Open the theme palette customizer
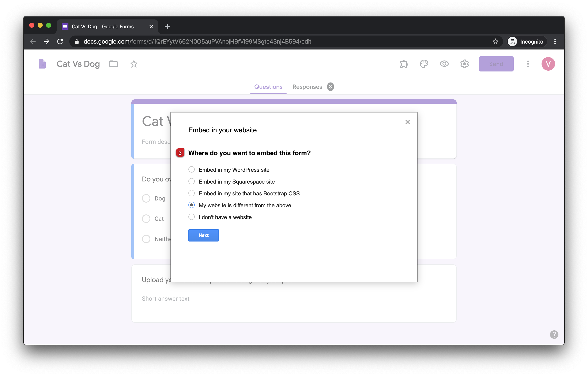Viewport: 588px width, 376px height. (x=424, y=64)
